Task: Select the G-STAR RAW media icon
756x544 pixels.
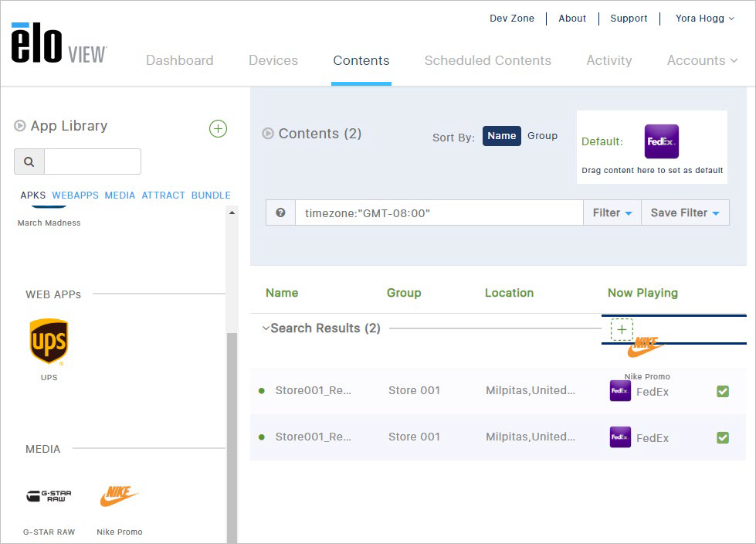Action: pos(49,496)
